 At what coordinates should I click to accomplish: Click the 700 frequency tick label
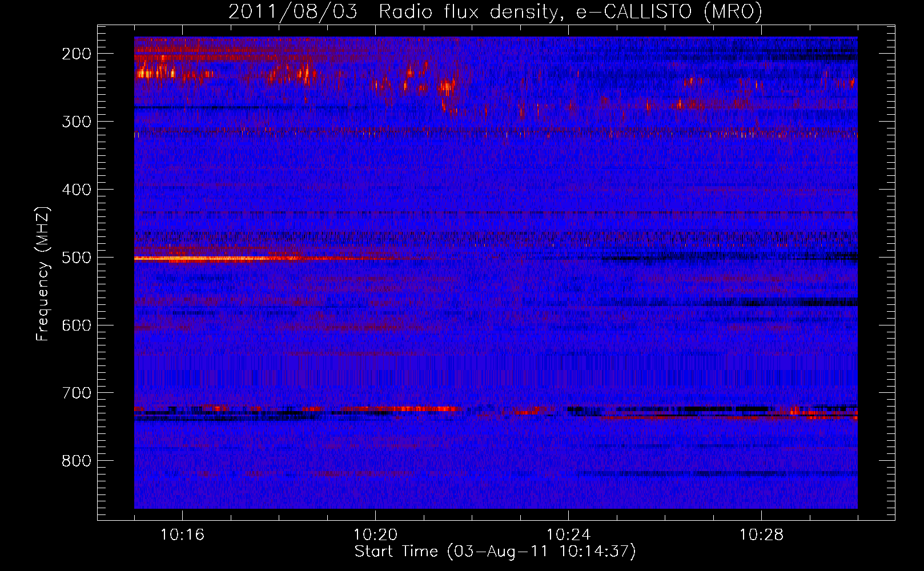click(77, 393)
